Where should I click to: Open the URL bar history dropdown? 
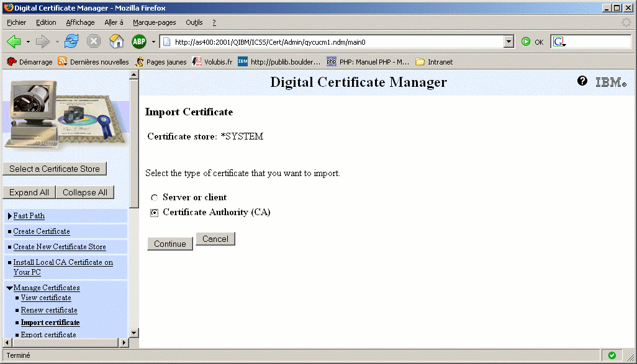pos(508,42)
